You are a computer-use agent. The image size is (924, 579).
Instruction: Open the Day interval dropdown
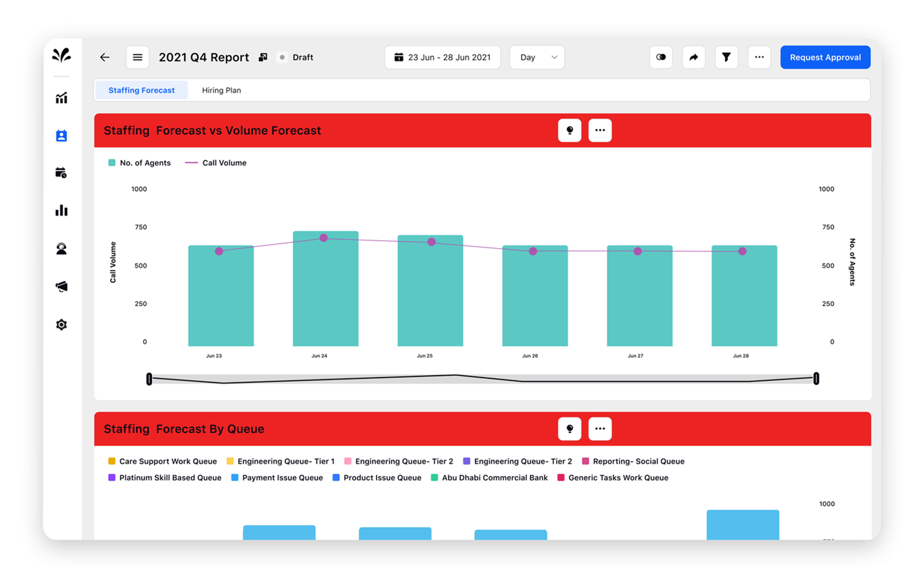[x=537, y=57]
